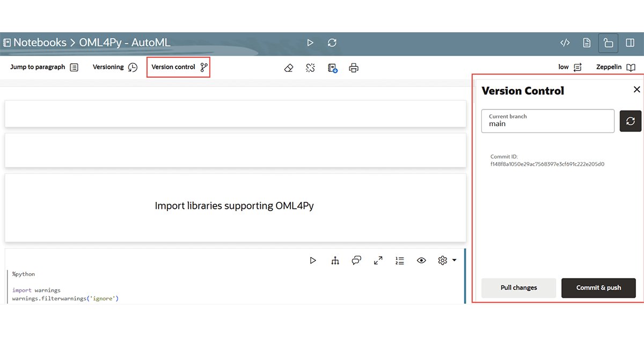Click the Pull changes button
Image resolution: width=644 pixels, height=337 pixels.
519,288
